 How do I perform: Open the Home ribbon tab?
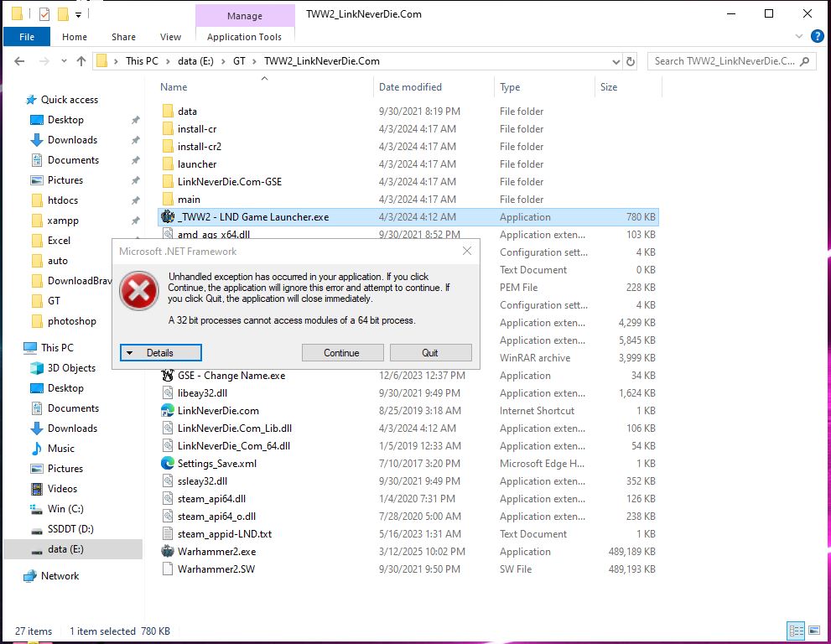(x=74, y=37)
